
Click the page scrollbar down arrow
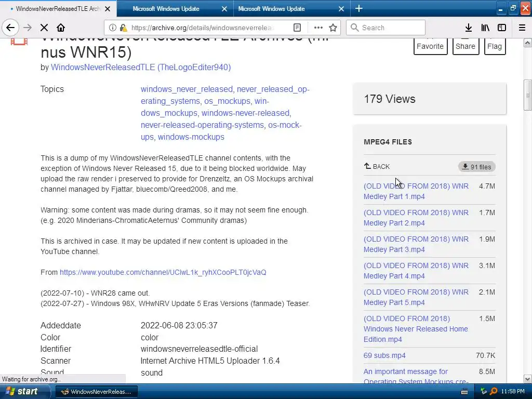[528, 379]
